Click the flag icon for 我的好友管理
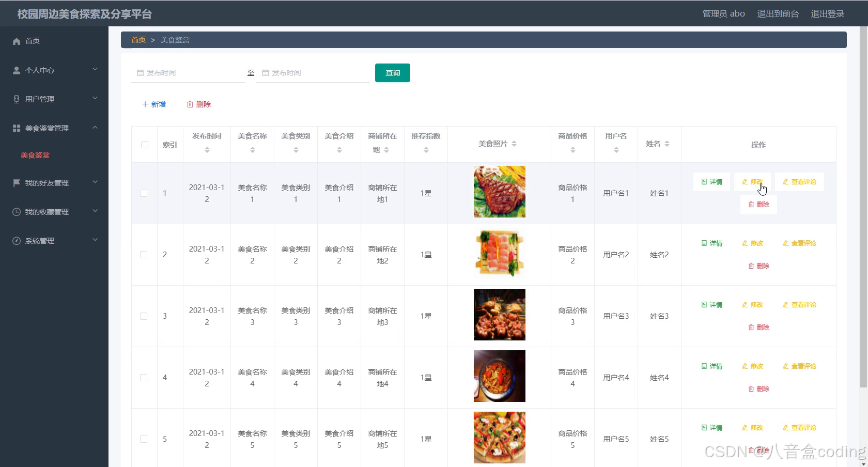 [17, 183]
